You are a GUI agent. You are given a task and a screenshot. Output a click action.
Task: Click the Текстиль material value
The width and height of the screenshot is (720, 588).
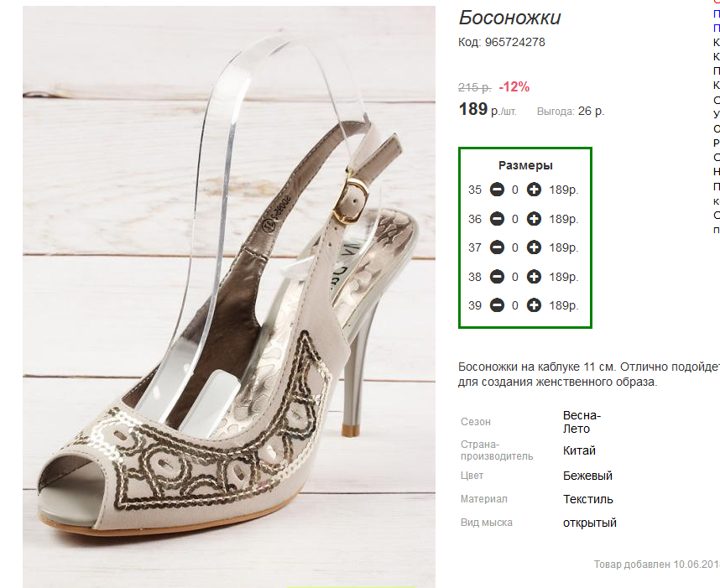click(588, 499)
